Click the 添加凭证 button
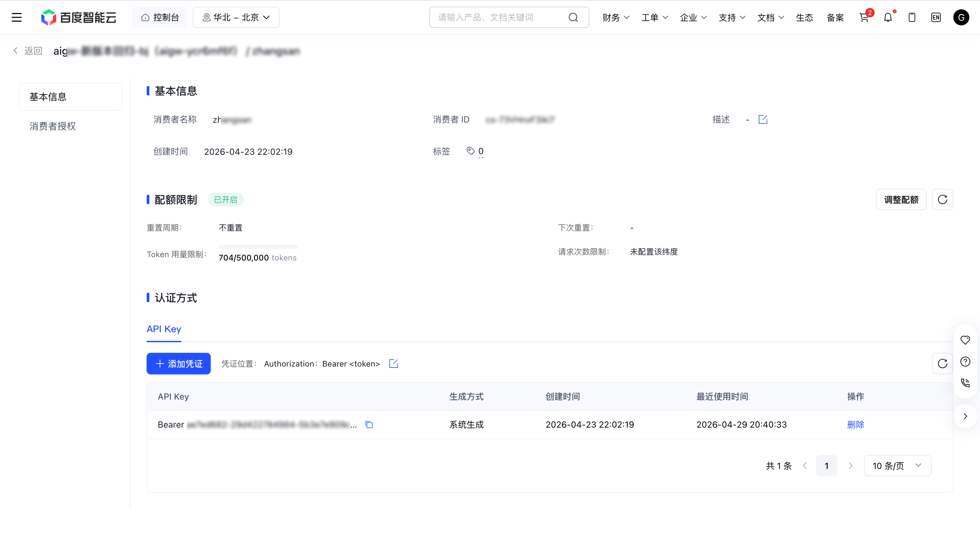 pyautogui.click(x=178, y=364)
